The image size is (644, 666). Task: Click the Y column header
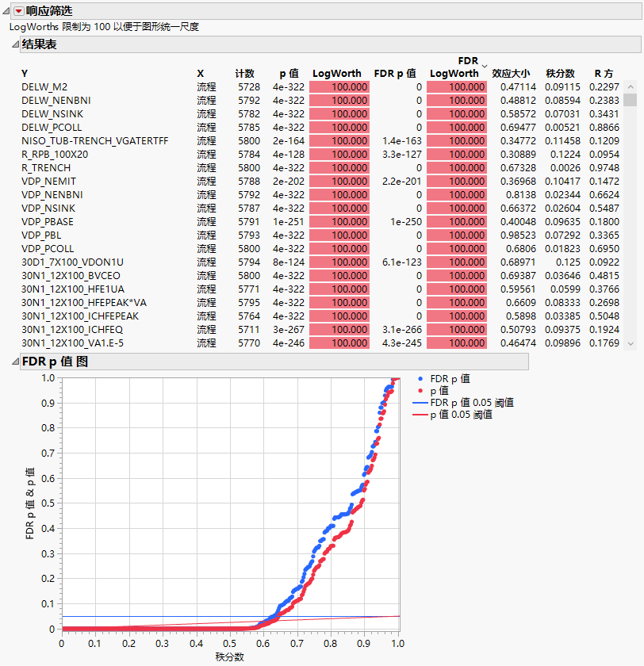coord(25,74)
